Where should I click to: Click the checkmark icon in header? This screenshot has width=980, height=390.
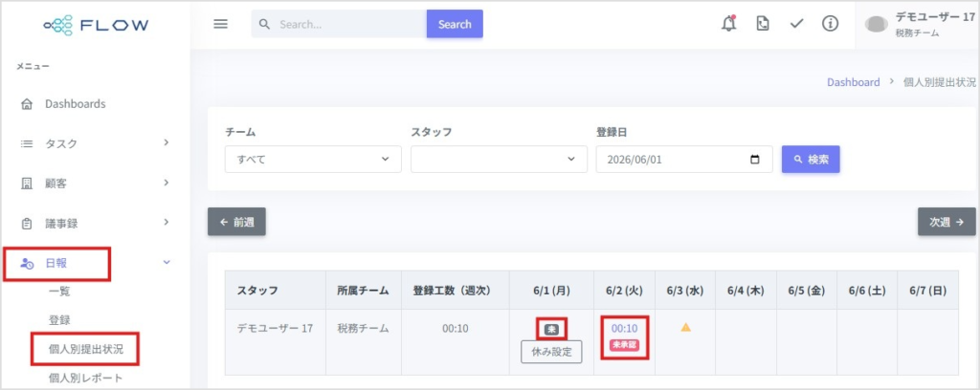[x=796, y=24]
